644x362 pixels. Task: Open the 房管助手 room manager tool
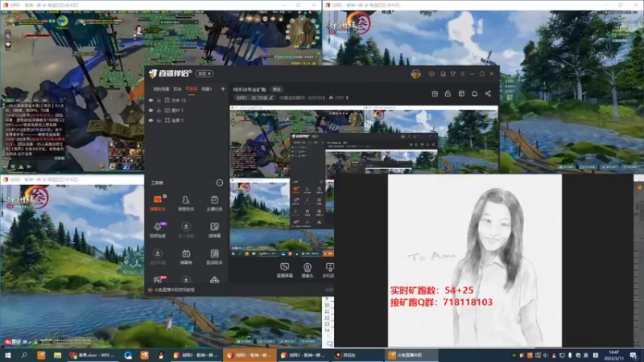pos(186,203)
